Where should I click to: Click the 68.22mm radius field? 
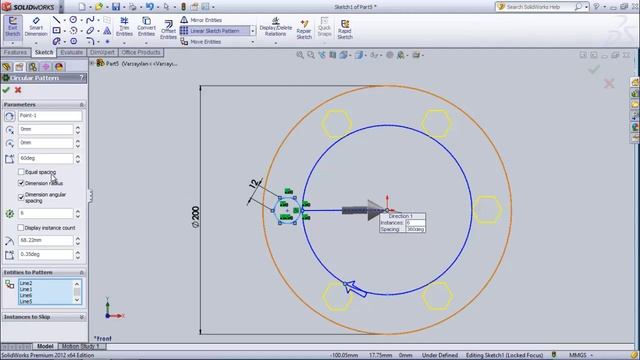pos(45,240)
